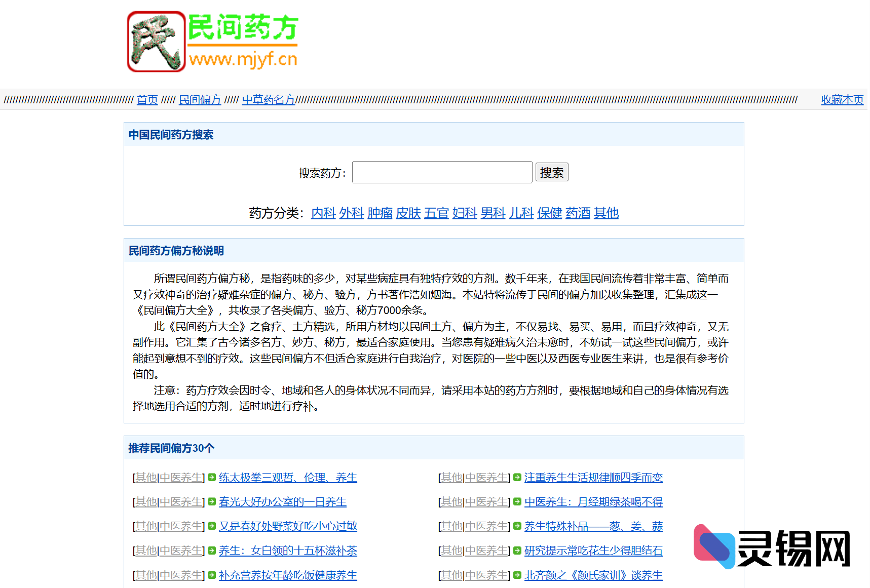
Task: Open the 首页 navigation item
Action: point(147,100)
